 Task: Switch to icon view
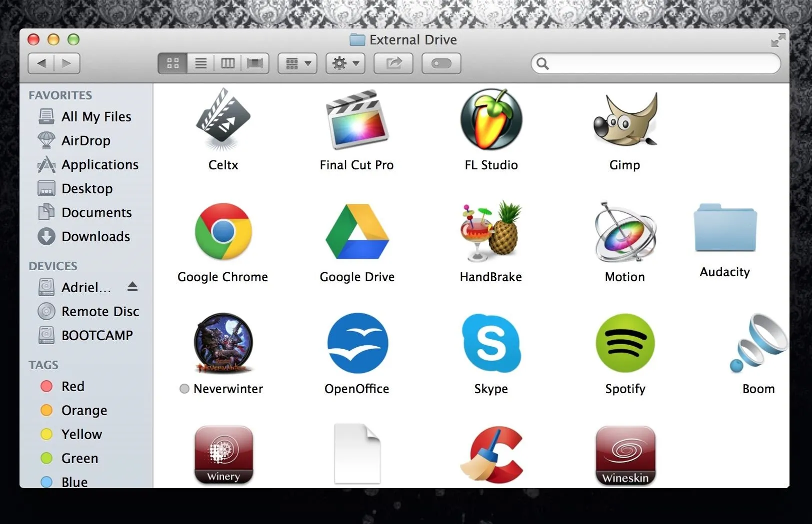pyautogui.click(x=173, y=63)
